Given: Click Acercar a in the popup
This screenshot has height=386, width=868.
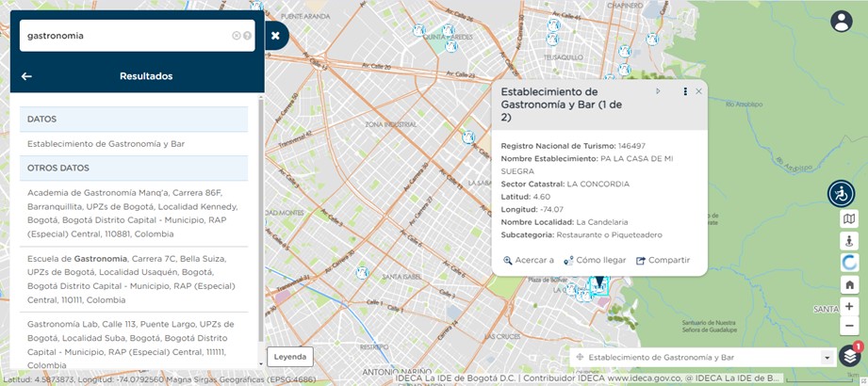Looking at the screenshot, I should [529, 261].
